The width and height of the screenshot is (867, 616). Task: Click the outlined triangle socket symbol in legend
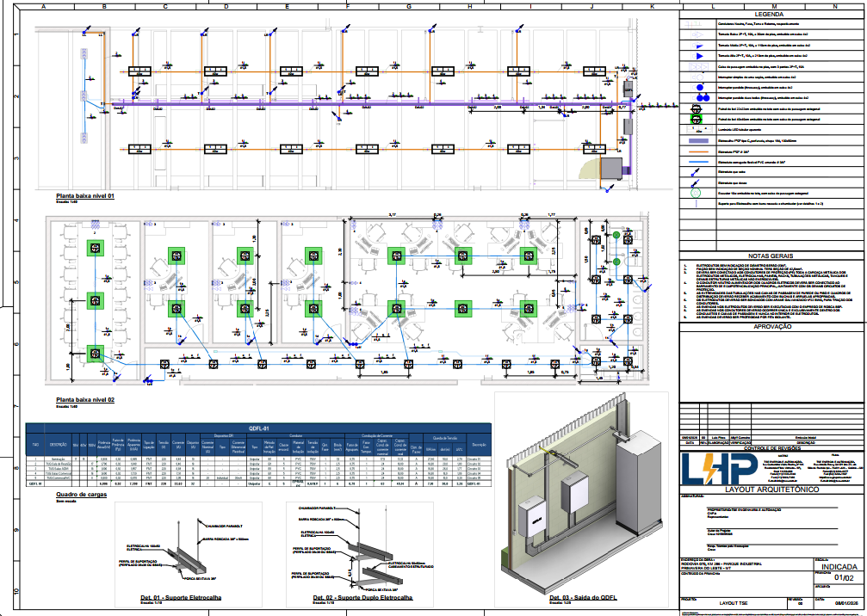click(698, 34)
